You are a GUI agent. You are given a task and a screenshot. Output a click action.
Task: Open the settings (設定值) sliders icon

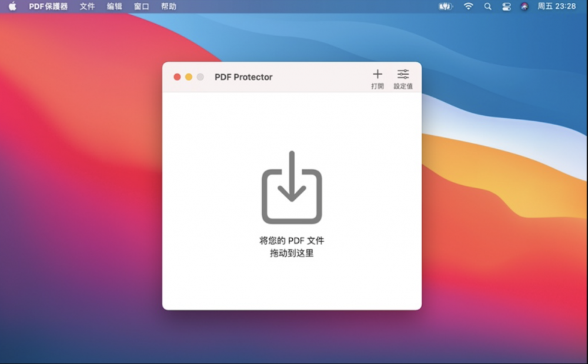click(x=403, y=74)
